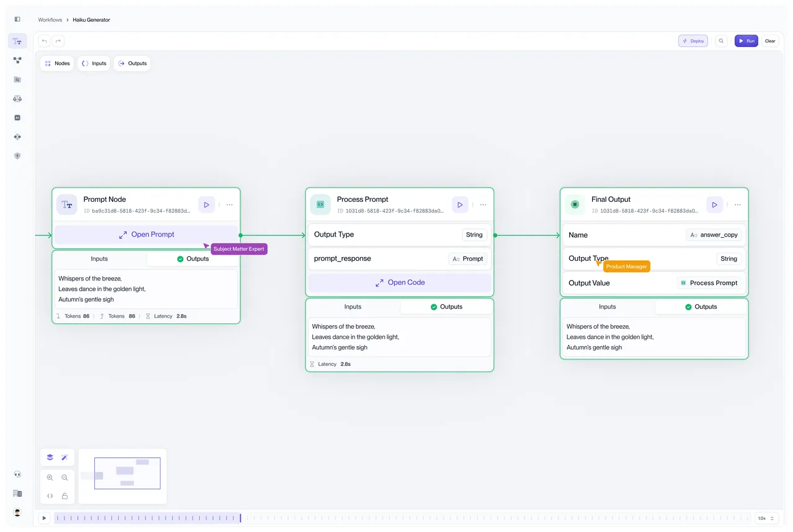The width and height of the screenshot is (793, 532).
Task: Click the Deploy button
Action: pos(693,41)
